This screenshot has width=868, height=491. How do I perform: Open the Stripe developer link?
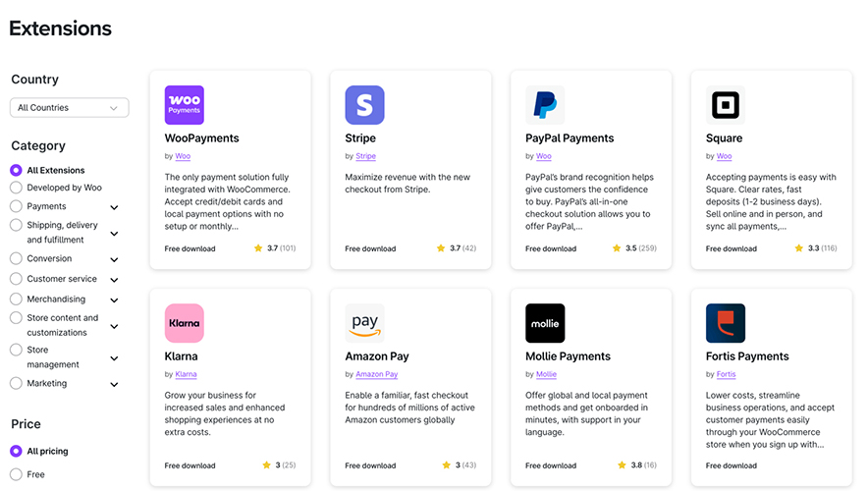click(x=366, y=156)
